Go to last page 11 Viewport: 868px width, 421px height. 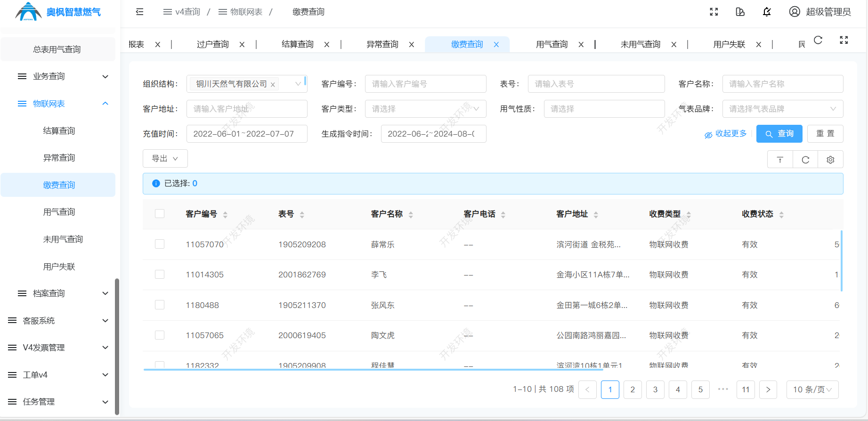(746, 389)
